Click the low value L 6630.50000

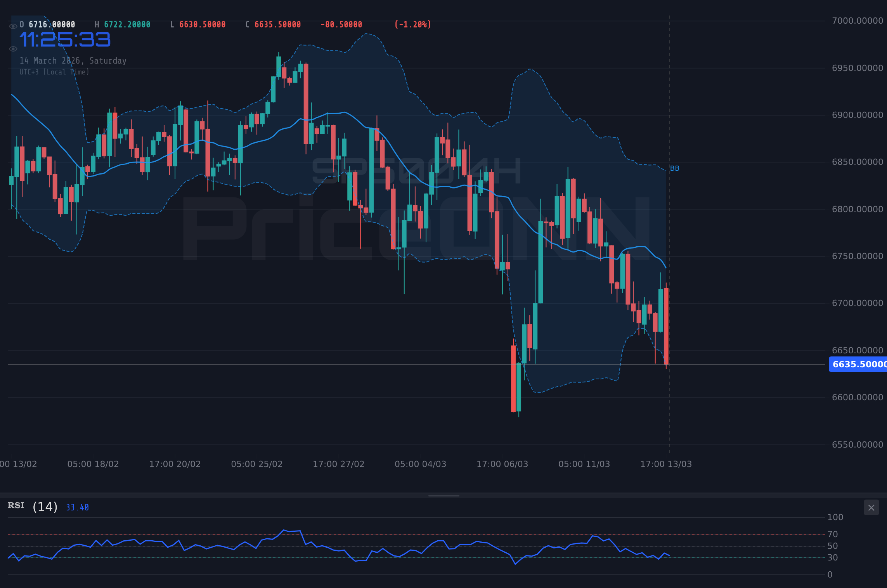pyautogui.click(x=199, y=24)
